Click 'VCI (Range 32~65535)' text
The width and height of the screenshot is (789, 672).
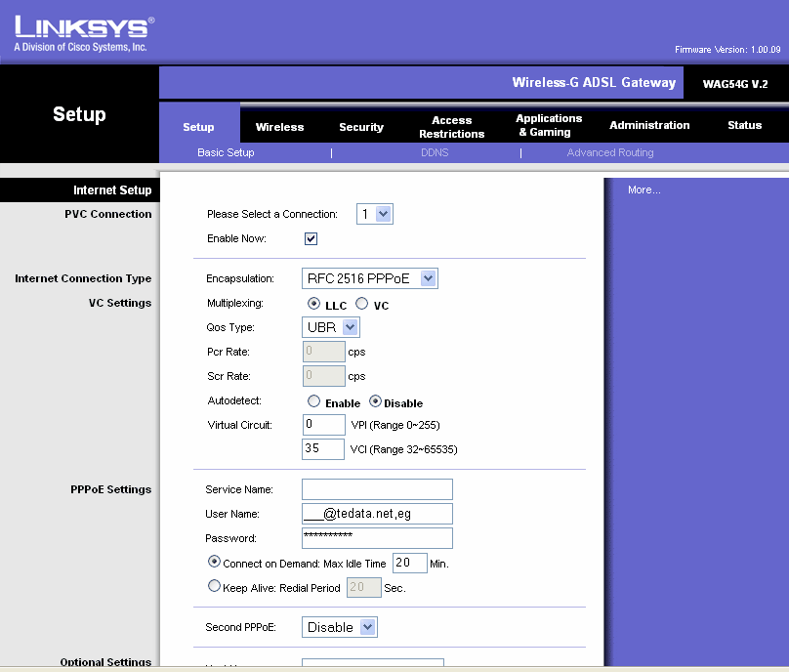[x=403, y=449]
